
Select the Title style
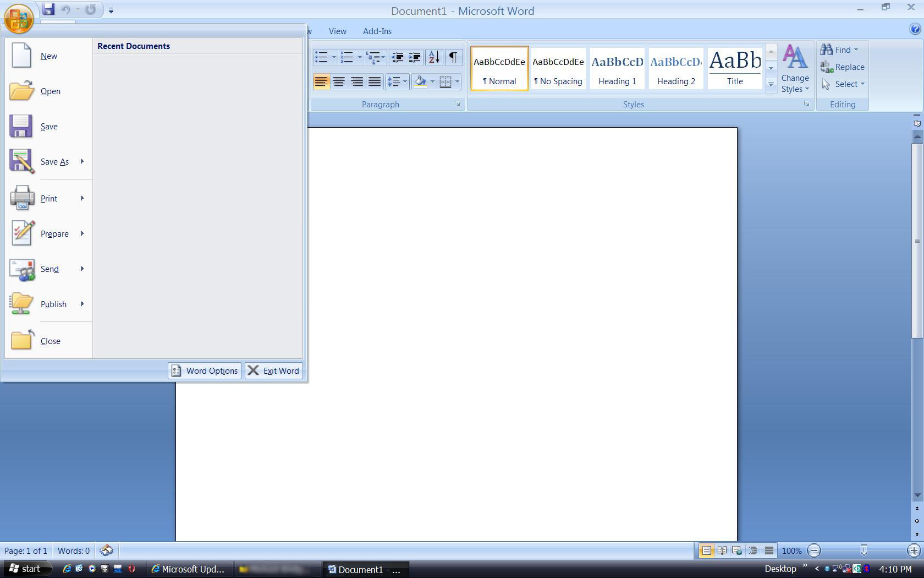point(735,69)
